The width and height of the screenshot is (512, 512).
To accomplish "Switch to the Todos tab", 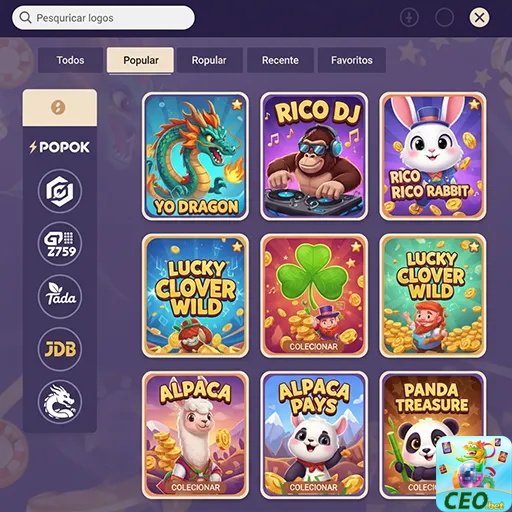I will click(70, 60).
